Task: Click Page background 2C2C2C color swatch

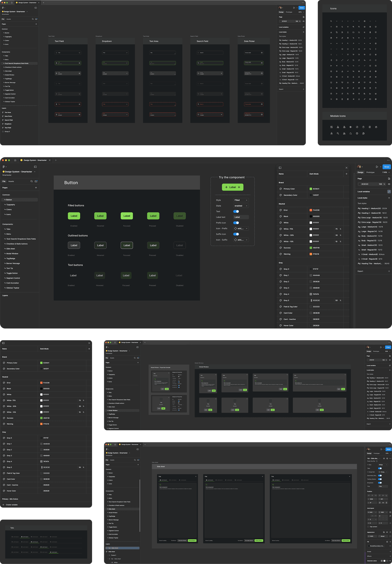Action: point(360,184)
